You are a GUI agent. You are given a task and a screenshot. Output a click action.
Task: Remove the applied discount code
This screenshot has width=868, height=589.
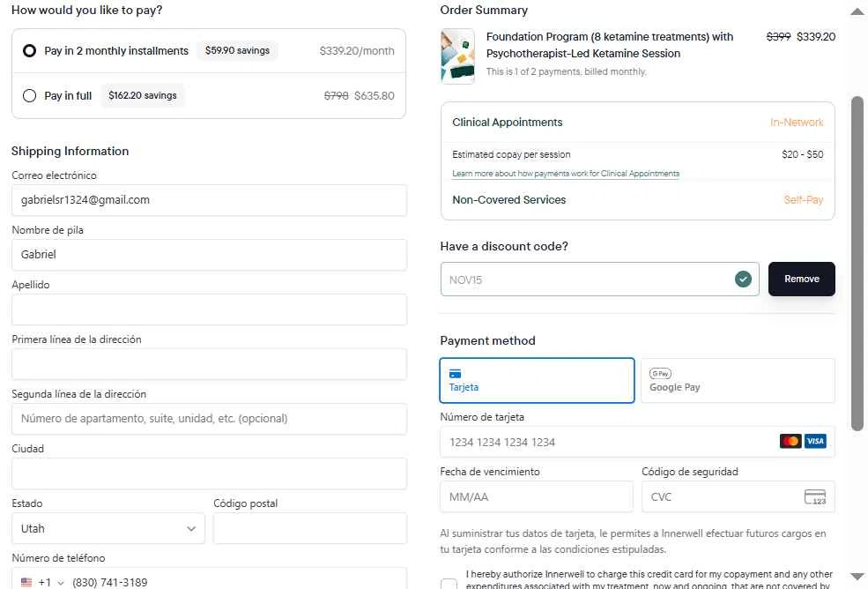click(x=802, y=280)
